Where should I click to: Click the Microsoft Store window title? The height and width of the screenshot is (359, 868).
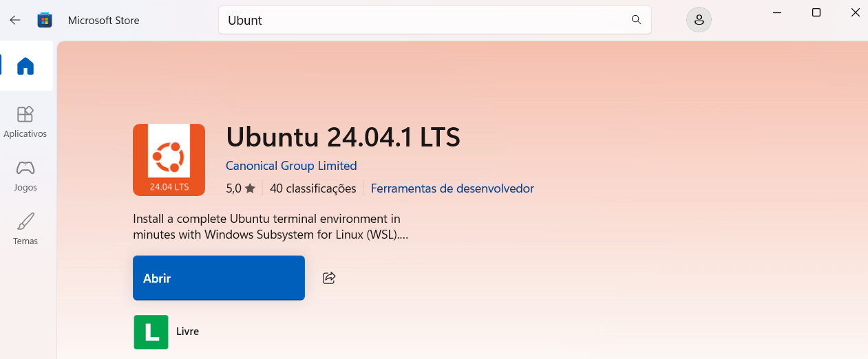tap(104, 20)
